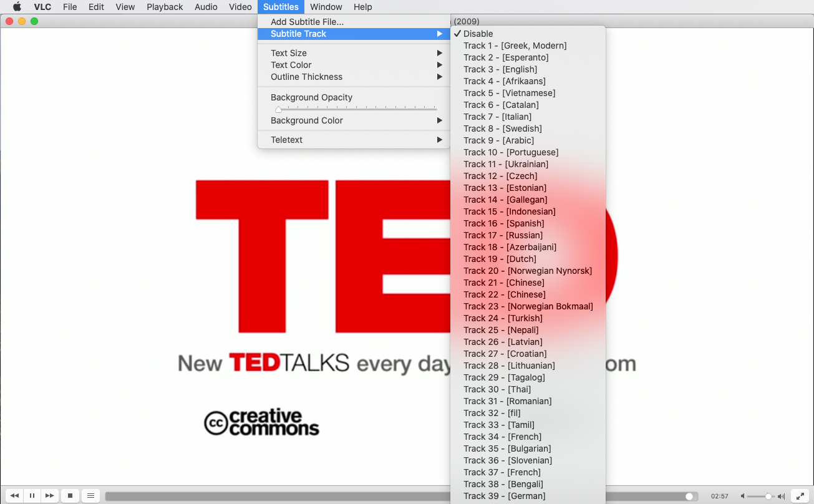Open the Playback menu
The height and width of the screenshot is (504, 814).
(165, 7)
